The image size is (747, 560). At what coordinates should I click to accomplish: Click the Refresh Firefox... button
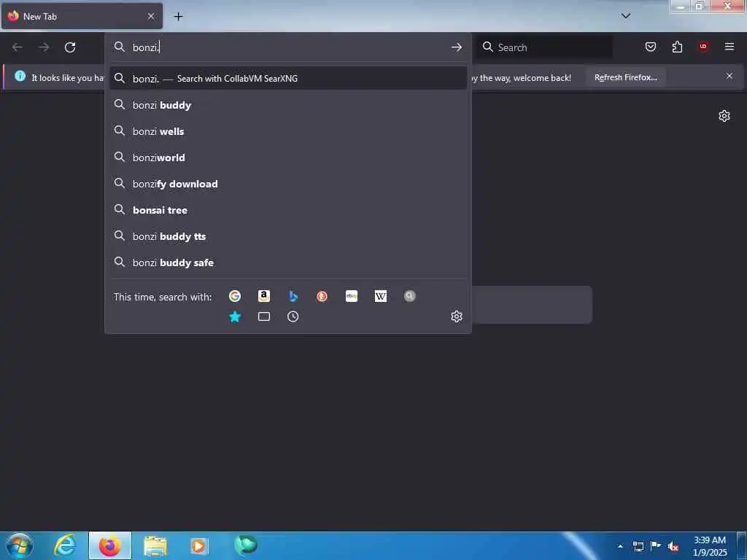pos(625,77)
